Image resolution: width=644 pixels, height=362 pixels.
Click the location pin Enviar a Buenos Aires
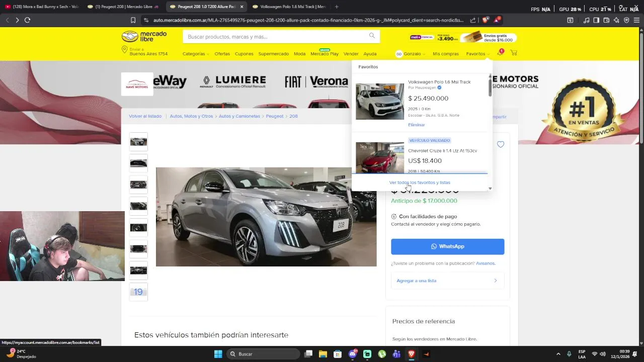pos(125,50)
